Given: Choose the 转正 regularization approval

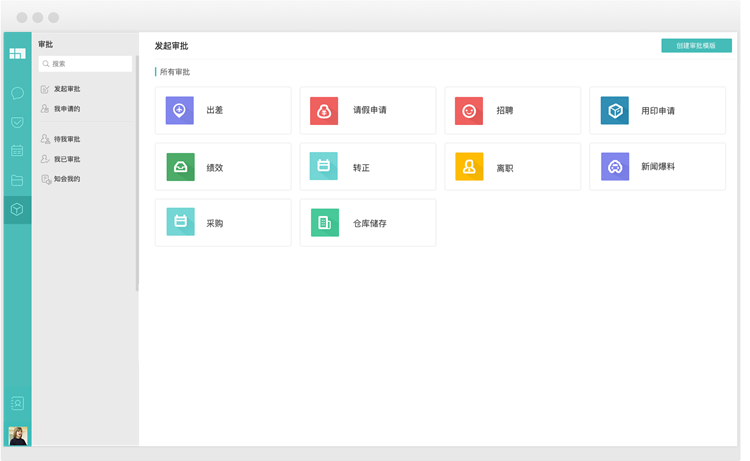Looking at the screenshot, I should [x=367, y=167].
